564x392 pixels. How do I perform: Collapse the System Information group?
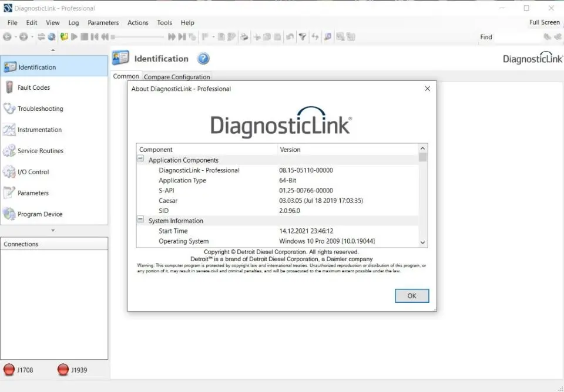[x=140, y=219]
